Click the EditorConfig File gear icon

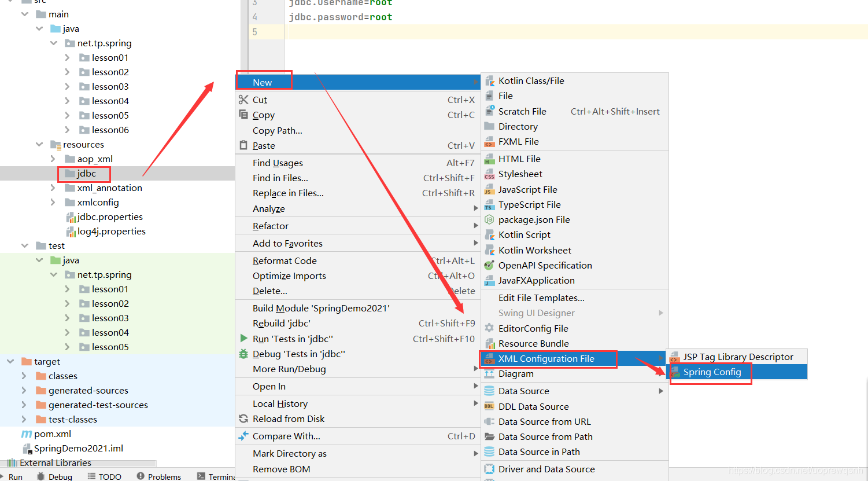(x=489, y=328)
